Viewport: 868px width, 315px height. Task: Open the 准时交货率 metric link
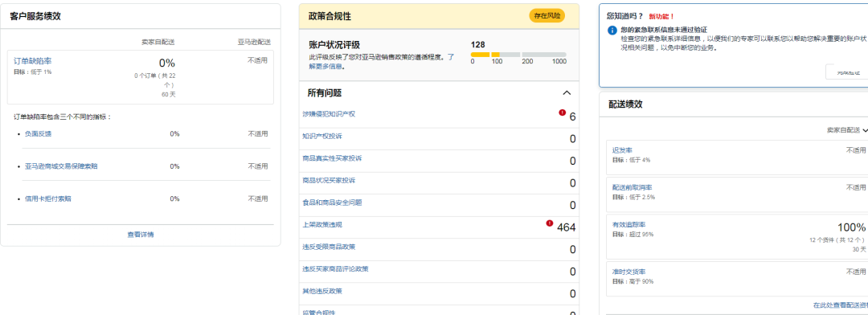[628, 272]
